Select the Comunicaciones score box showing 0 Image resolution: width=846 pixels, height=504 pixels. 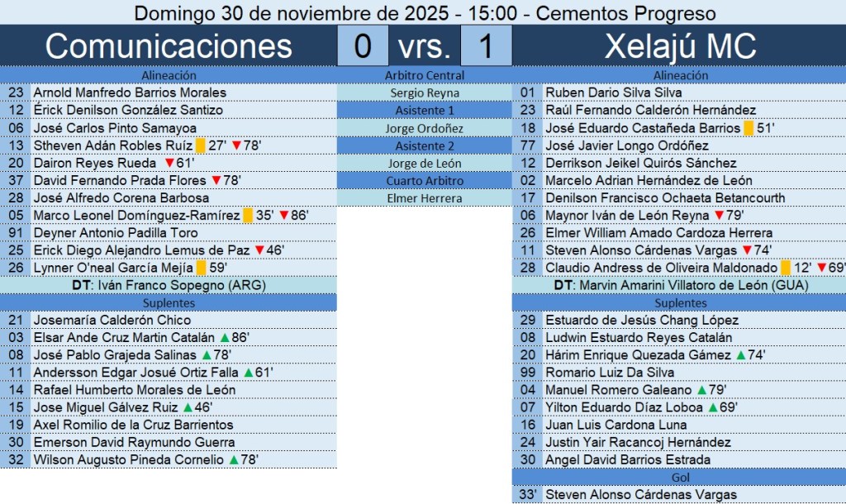[363, 46]
